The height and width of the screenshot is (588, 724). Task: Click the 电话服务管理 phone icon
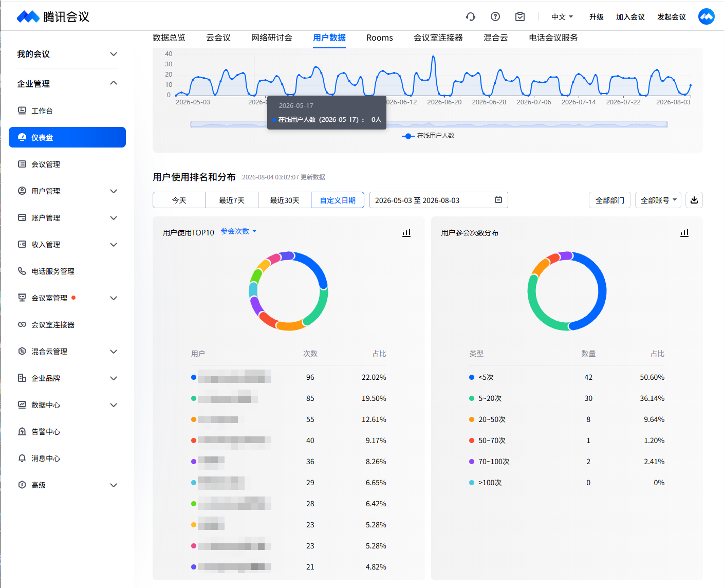click(22, 271)
